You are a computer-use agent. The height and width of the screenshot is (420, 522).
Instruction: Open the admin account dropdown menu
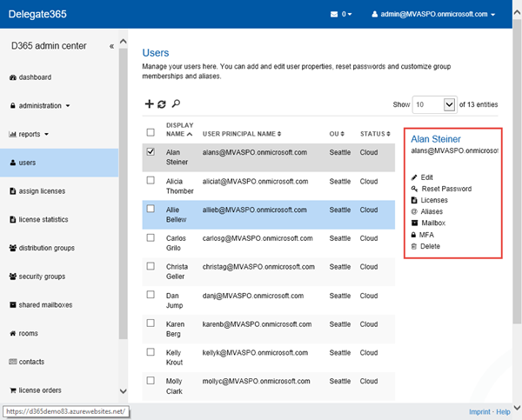click(x=433, y=15)
